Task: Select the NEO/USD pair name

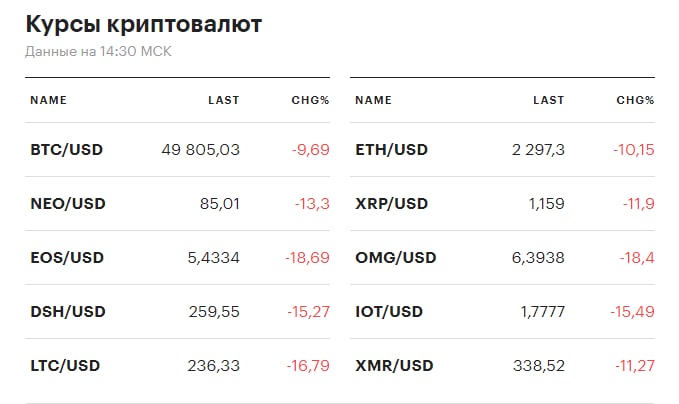Action: [x=68, y=204]
